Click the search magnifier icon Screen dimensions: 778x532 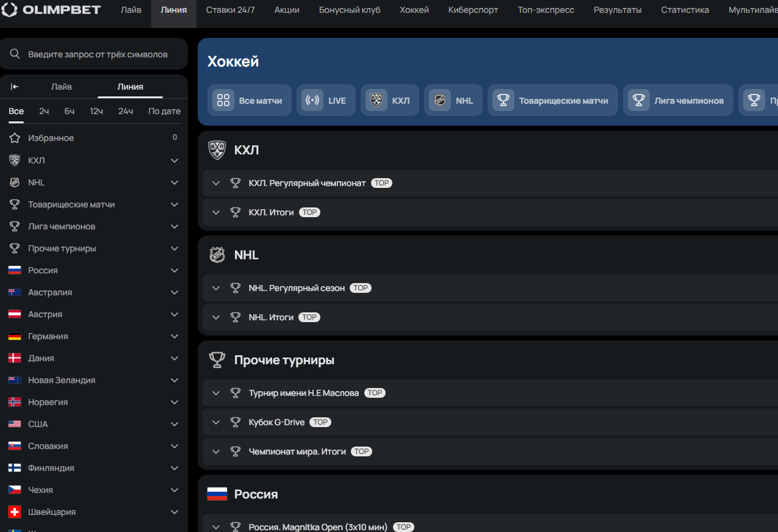click(15, 54)
